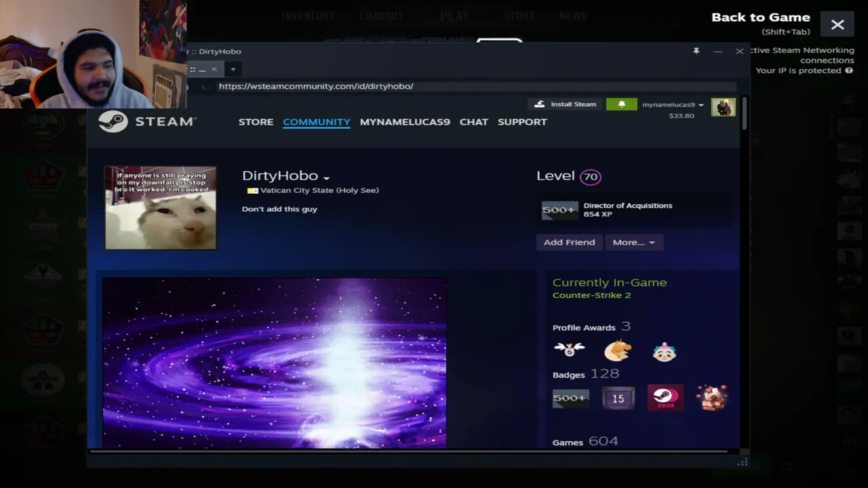Click the IP protected help icon

point(849,70)
